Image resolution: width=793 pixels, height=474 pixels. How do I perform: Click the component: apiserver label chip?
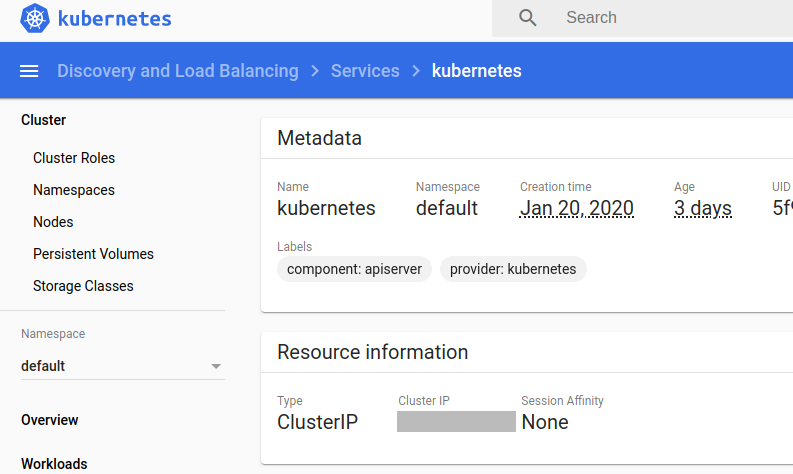coord(355,269)
